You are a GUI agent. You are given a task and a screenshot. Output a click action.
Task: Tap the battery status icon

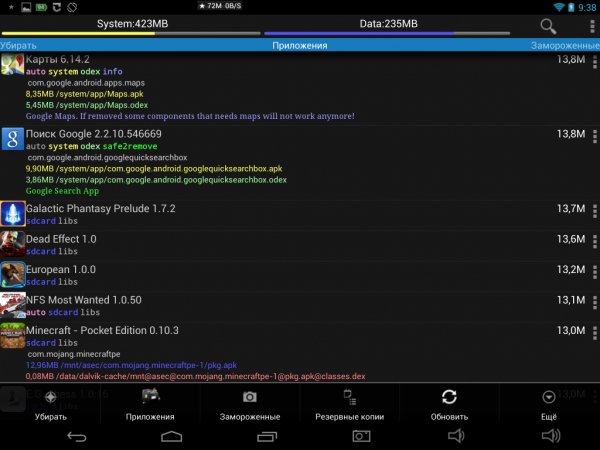571,7
